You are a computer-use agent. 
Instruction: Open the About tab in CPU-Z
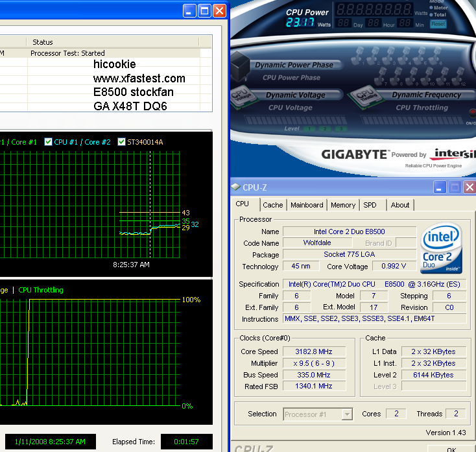tap(400, 205)
